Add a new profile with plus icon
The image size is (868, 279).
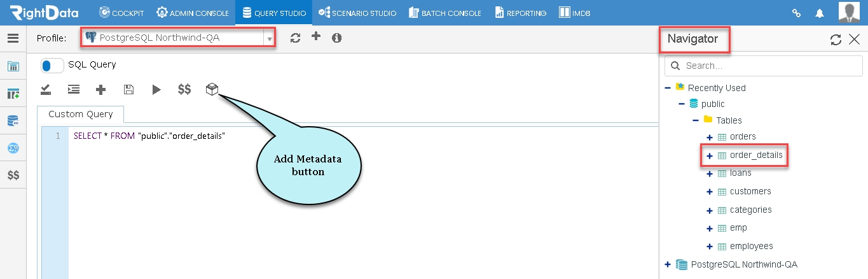[315, 36]
